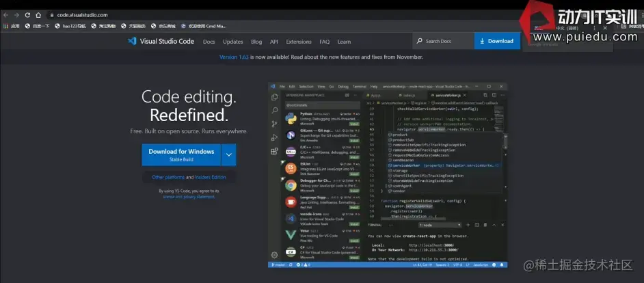View site info via the padlock icon
Screen dimensions: 644x283
click(x=52, y=15)
